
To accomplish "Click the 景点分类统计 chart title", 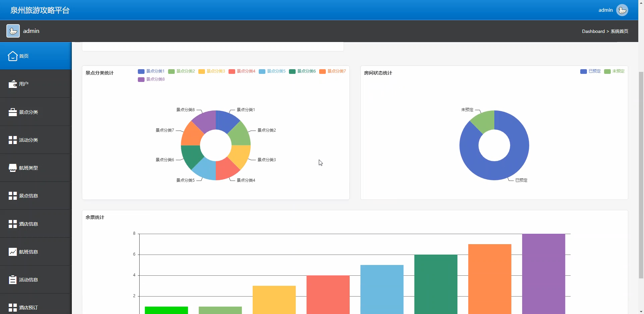I will tap(100, 73).
